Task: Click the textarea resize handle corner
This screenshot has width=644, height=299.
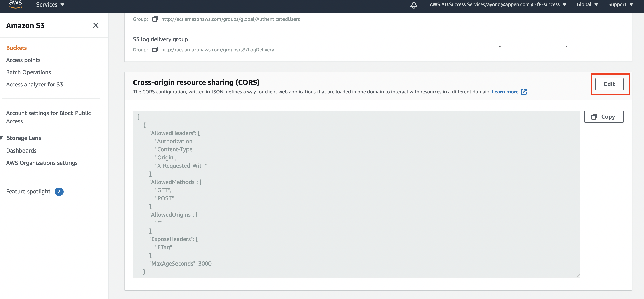Action: (578, 276)
